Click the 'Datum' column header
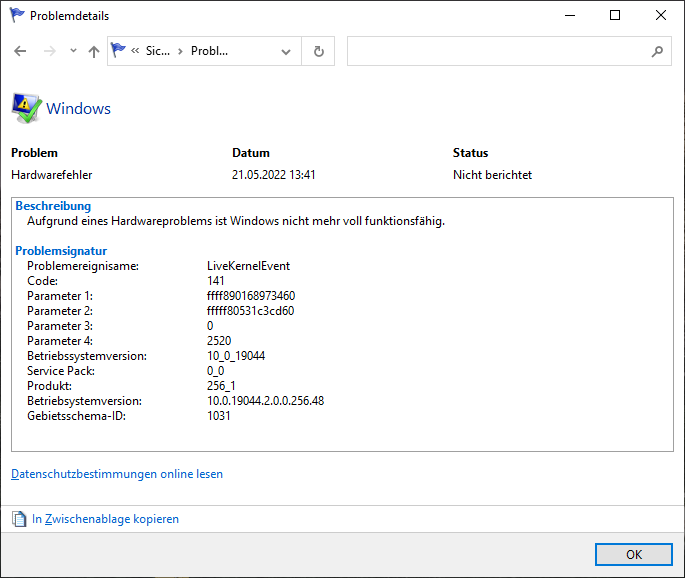 click(x=251, y=153)
